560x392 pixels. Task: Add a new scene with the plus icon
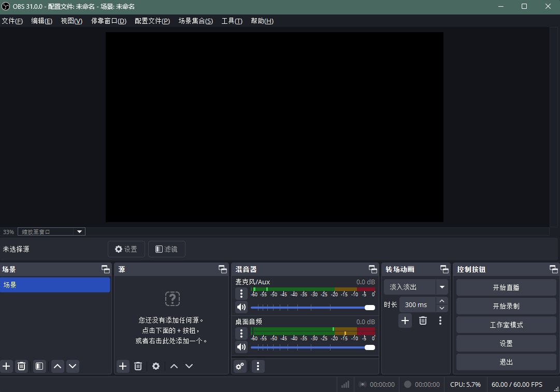point(6,366)
